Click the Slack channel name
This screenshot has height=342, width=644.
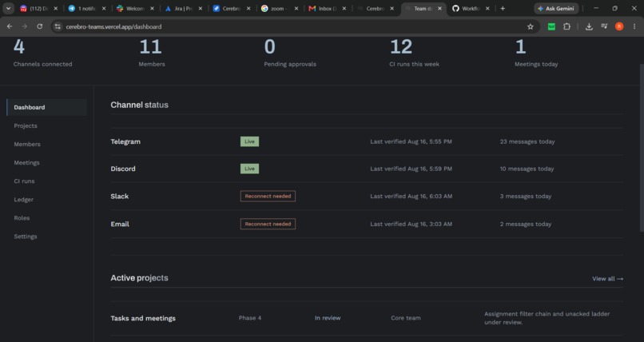click(120, 197)
